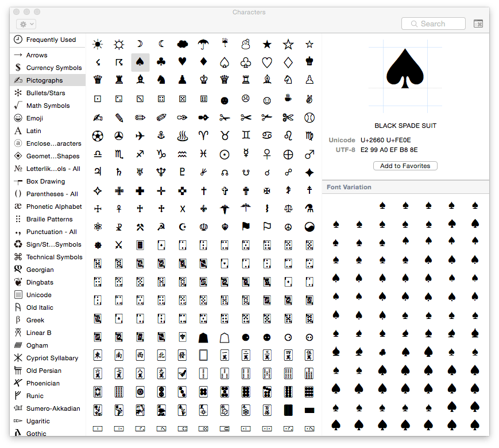
Task: Go to the Math Symbols category
Action: pyautogui.click(x=48, y=106)
